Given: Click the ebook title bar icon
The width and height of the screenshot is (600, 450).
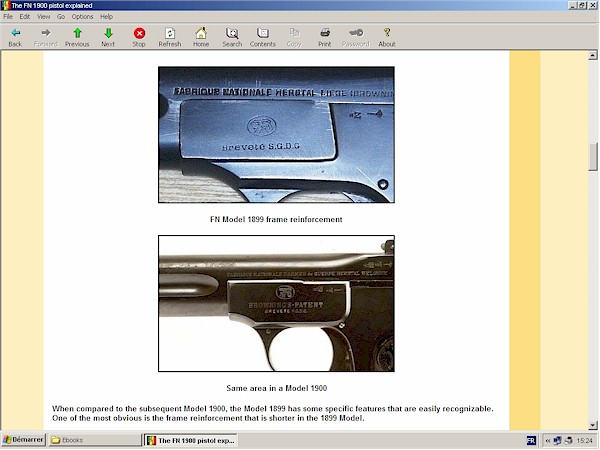Looking at the screenshot, I should pyautogui.click(x=5, y=5).
